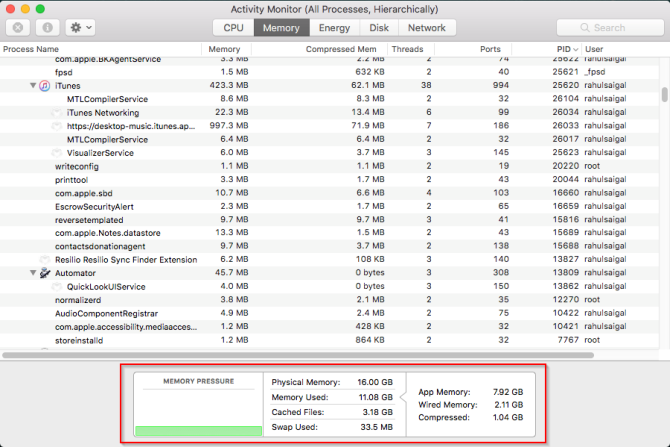Select the EscrowSecurityAlert process
The height and width of the screenshot is (447, 670).
(329, 206)
